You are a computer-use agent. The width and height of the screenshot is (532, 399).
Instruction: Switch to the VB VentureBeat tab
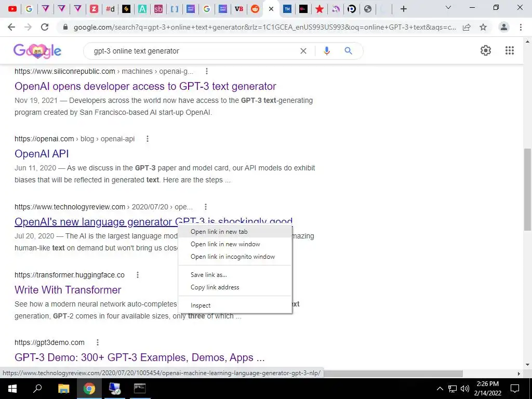(239, 9)
